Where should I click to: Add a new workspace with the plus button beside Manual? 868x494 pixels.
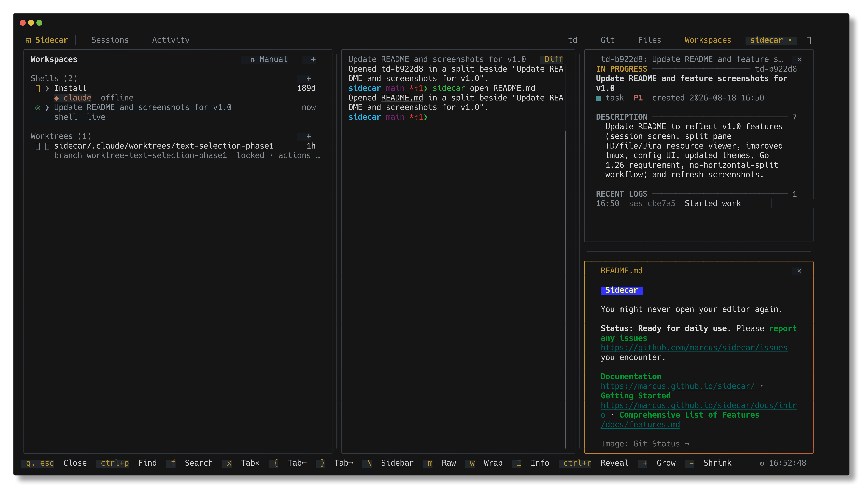313,59
